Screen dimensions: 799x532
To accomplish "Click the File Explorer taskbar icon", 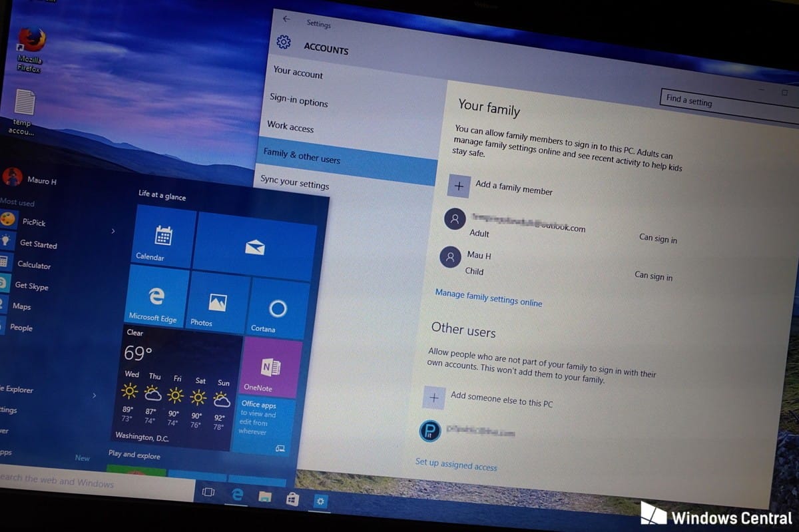I will coord(265,496).
